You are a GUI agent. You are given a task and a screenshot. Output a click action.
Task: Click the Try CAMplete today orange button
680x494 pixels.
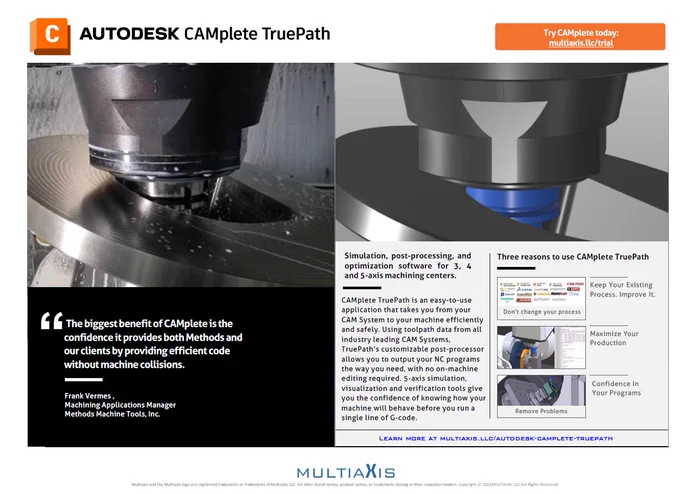[x=580, y=37]
